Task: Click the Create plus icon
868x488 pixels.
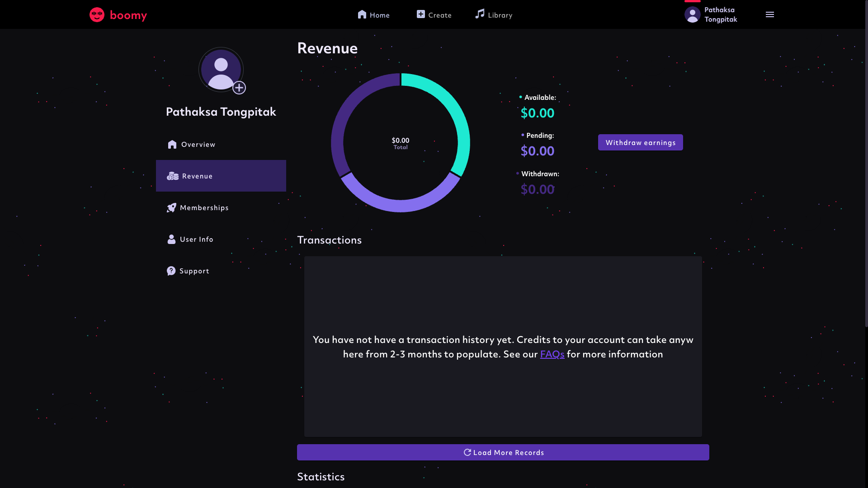Action: 420,14
